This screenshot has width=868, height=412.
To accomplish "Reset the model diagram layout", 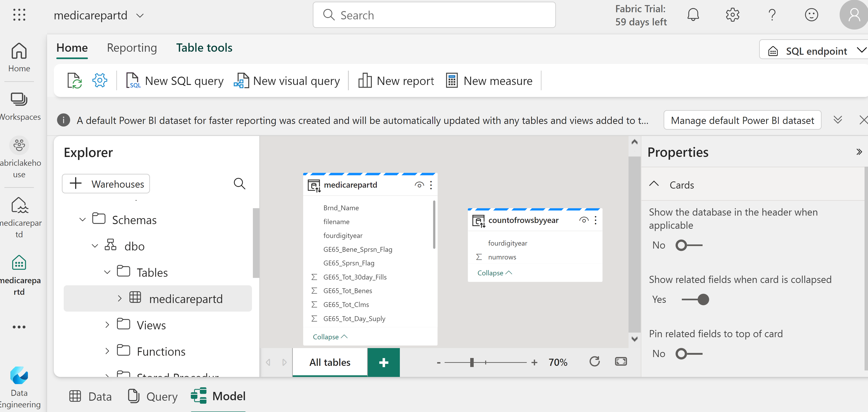I will (x=595, y=362).
